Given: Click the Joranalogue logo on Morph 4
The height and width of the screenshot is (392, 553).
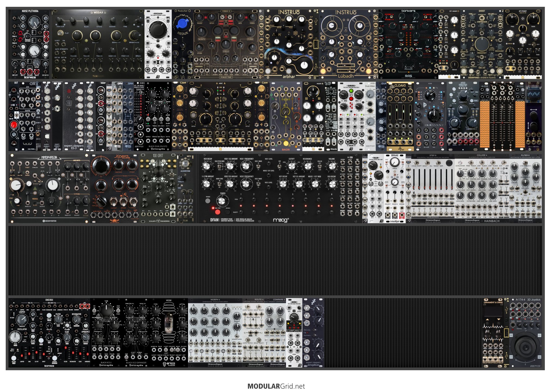Looking at the screenshot, I should point(215,365).
